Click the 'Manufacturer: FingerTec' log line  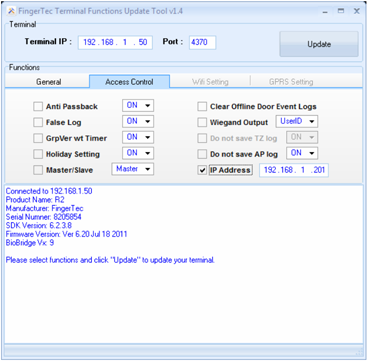(44, 209)
